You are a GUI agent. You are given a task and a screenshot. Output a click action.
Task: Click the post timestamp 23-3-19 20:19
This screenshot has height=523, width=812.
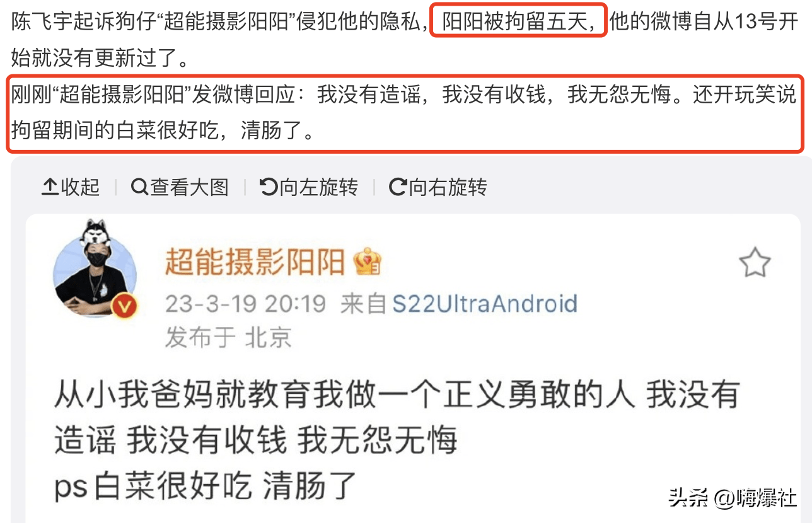pos(246,304)
